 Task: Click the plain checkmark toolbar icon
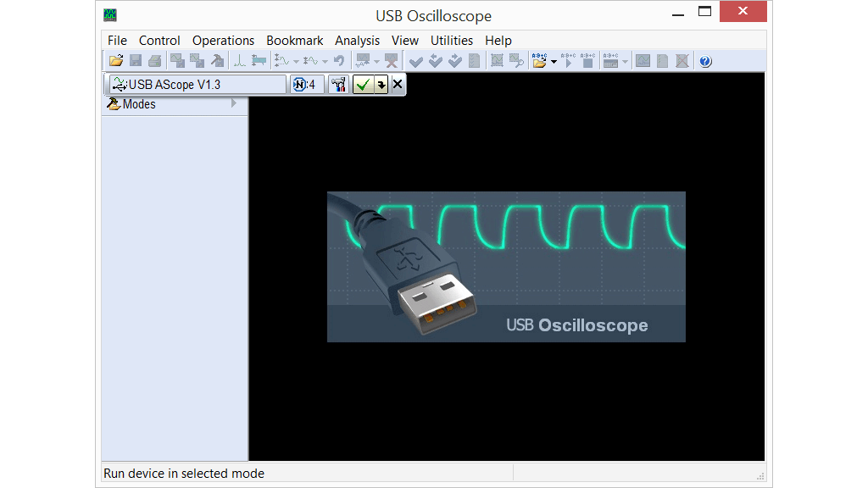(x=416, y=61)
